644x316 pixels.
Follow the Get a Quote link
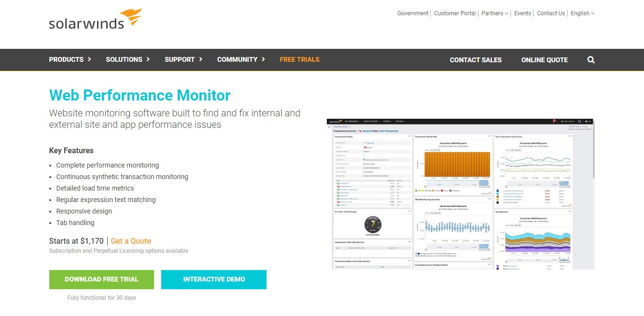tap(131, 241)
